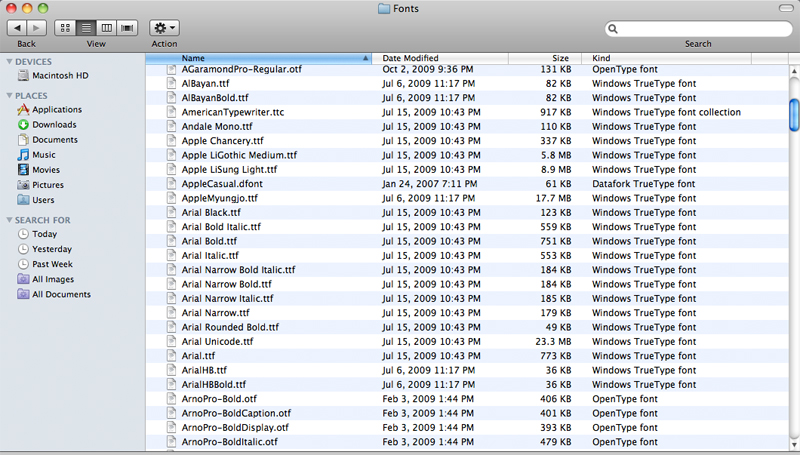Switch to list view
800x455 pixels.
pyautogui.click(x=86, y=28)
